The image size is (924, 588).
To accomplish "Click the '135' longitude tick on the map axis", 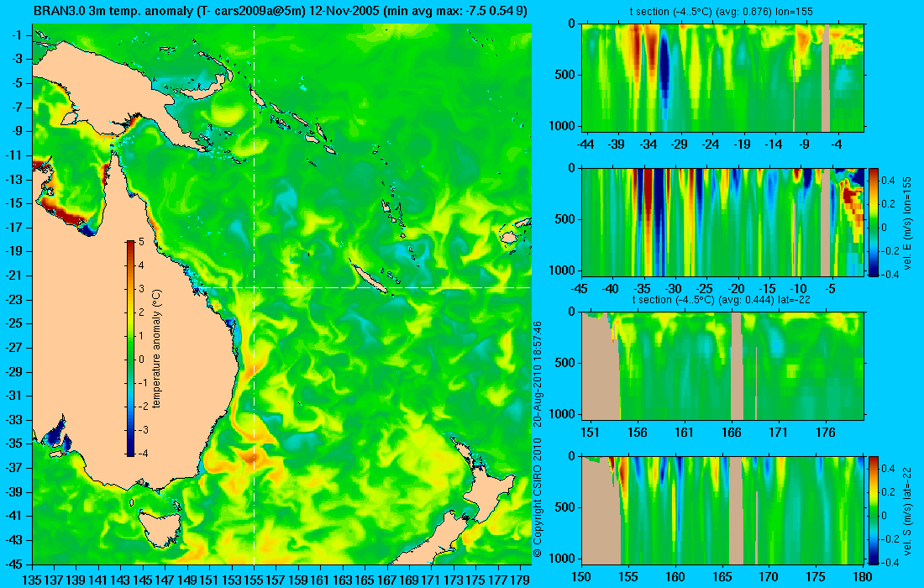I will [x=32, y=580].
